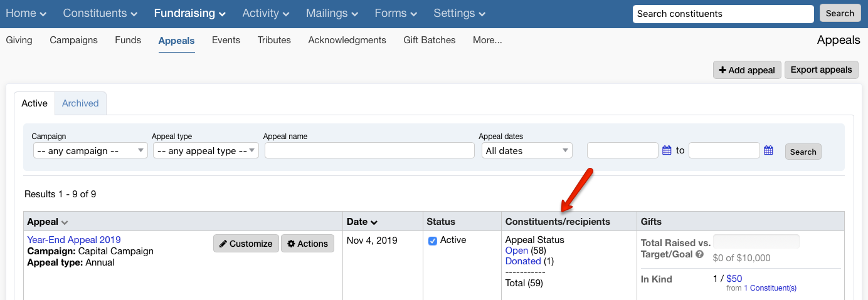Click the end date input field
868x300 pixels.
point(724,150)
